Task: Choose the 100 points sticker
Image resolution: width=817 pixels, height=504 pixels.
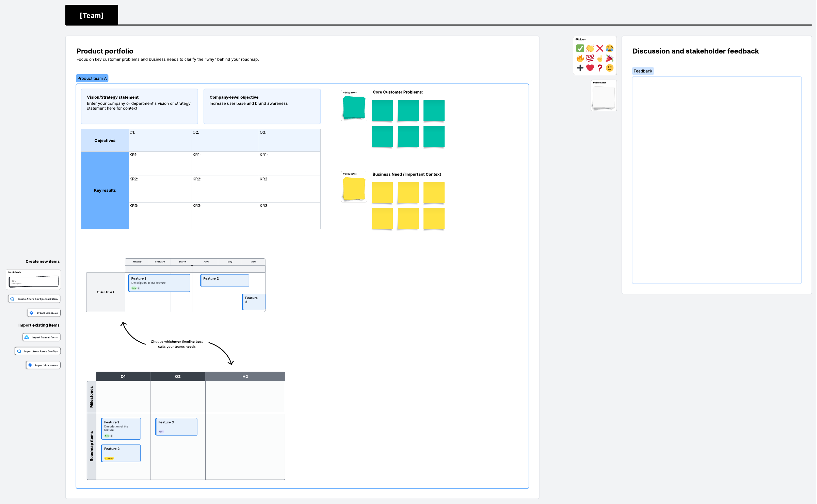Action: point(590,58)
